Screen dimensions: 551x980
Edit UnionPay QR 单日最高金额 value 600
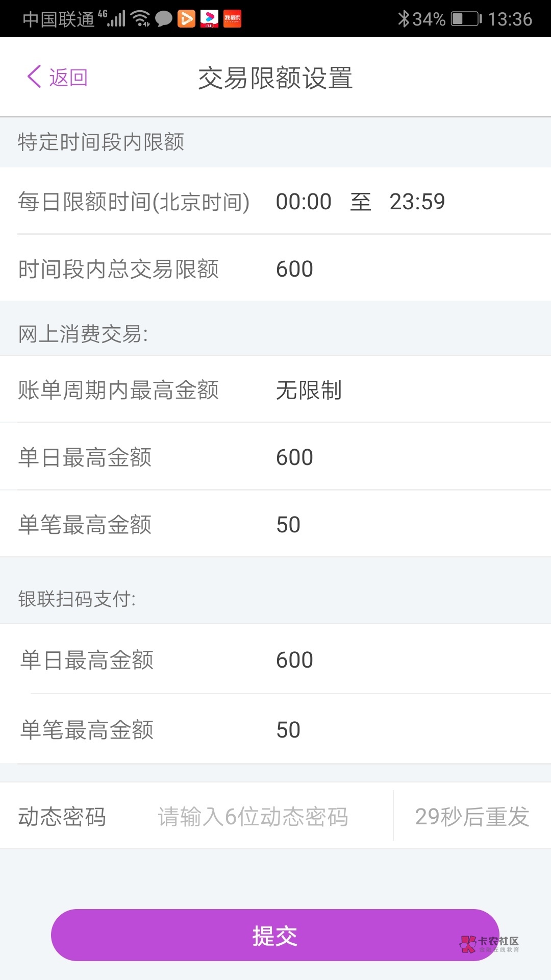pyautogui.click(x=294, y=660)
